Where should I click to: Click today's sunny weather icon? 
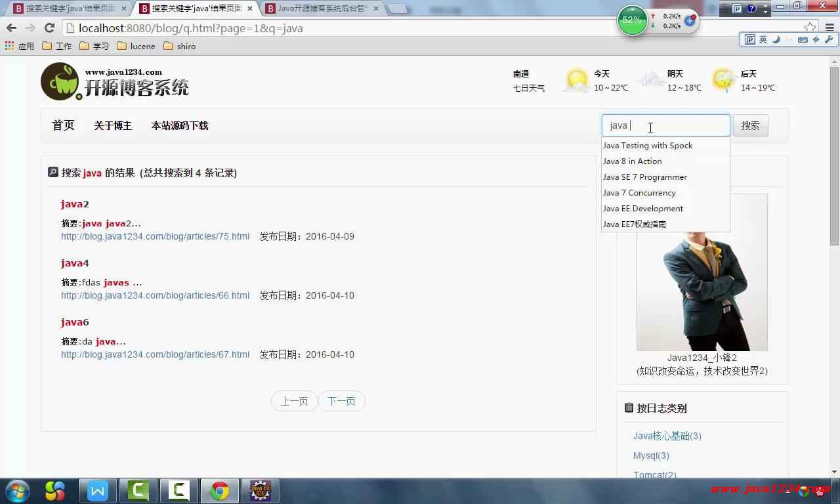(x=577, y=81)
